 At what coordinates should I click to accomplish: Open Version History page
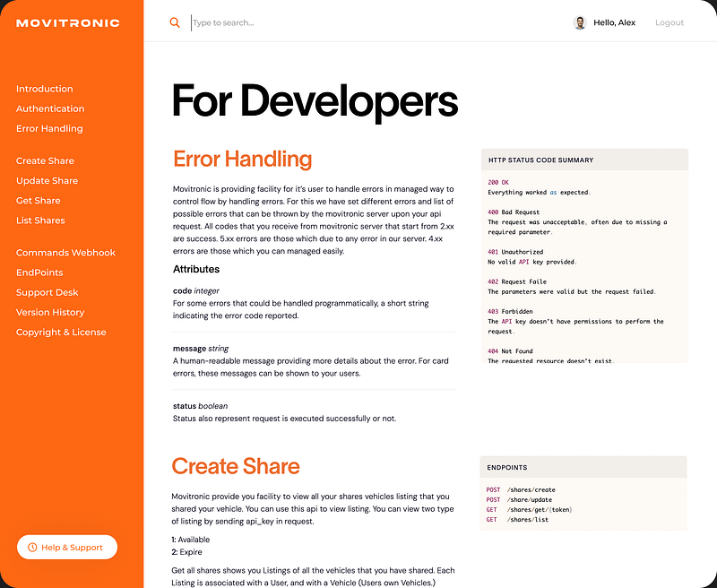pyautogui.click(x=50, y=312)
